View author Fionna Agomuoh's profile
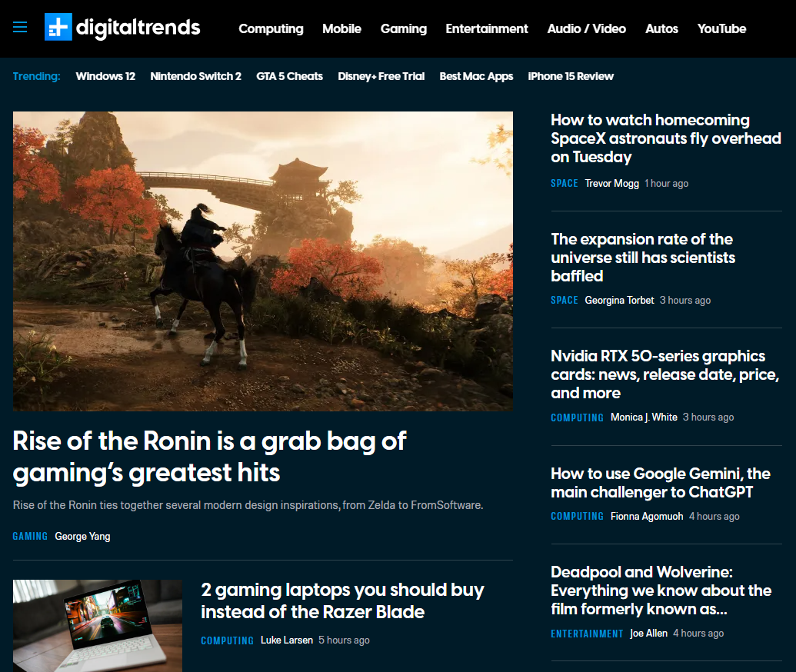The image size is (796, 672). click(647, 516)
